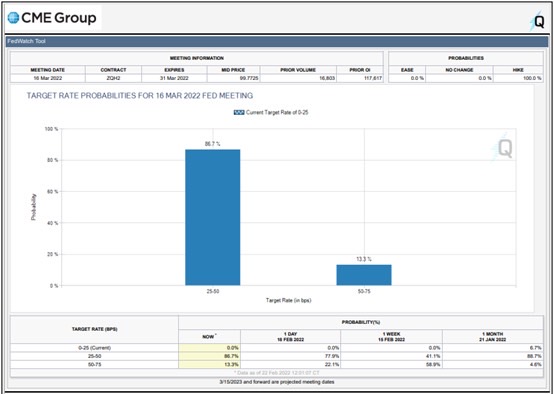Viewport: 554px width, 394px height.
Task: Click the HIKE probability header
Action: point(518,70)
